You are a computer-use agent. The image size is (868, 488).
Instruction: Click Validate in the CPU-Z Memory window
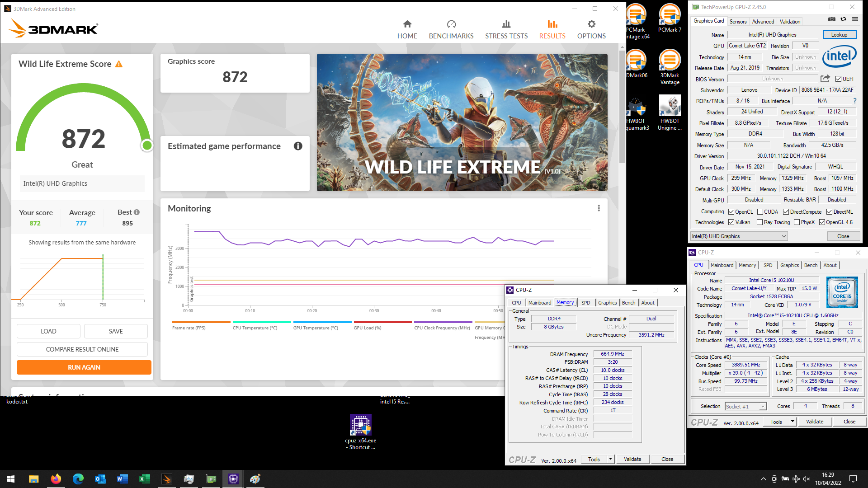pos(632,459)
